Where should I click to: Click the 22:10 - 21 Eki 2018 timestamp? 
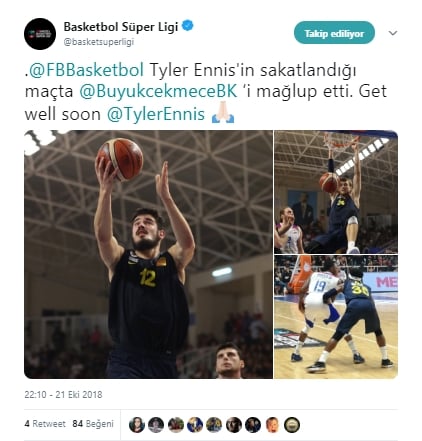click(x=63, y=395)
